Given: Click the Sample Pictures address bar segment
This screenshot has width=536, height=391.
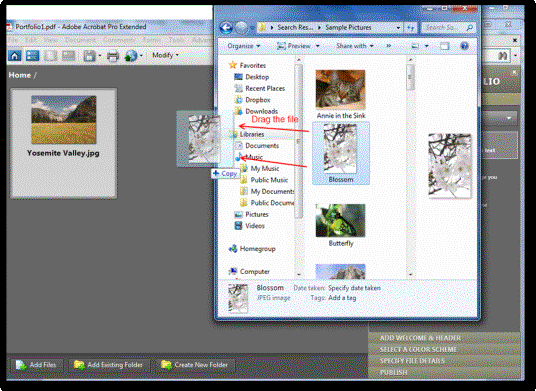Looking at the screenshot, I should [x=348, y=27].
